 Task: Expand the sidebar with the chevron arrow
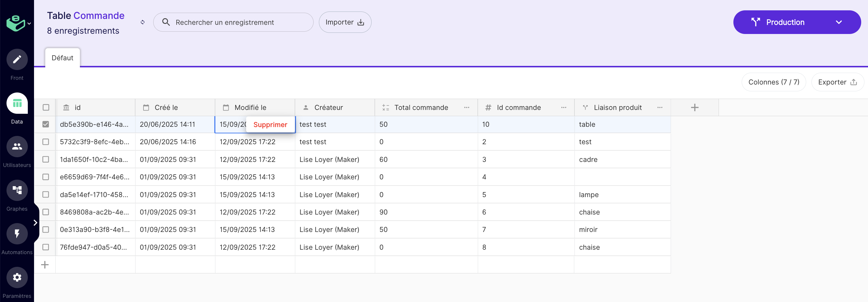36,223
